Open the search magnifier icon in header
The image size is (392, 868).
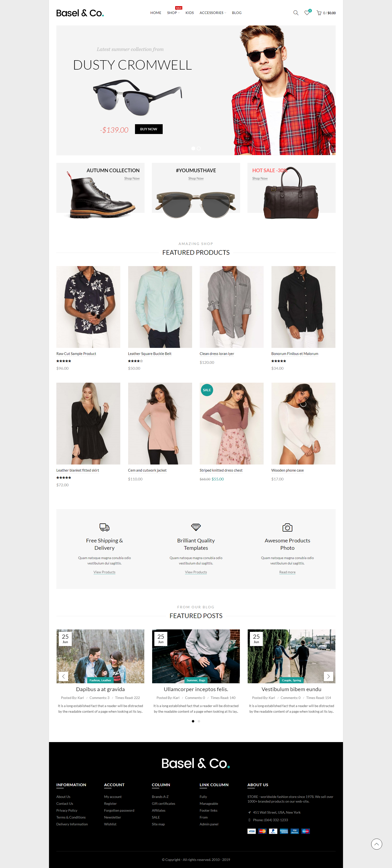click(296, 13)
